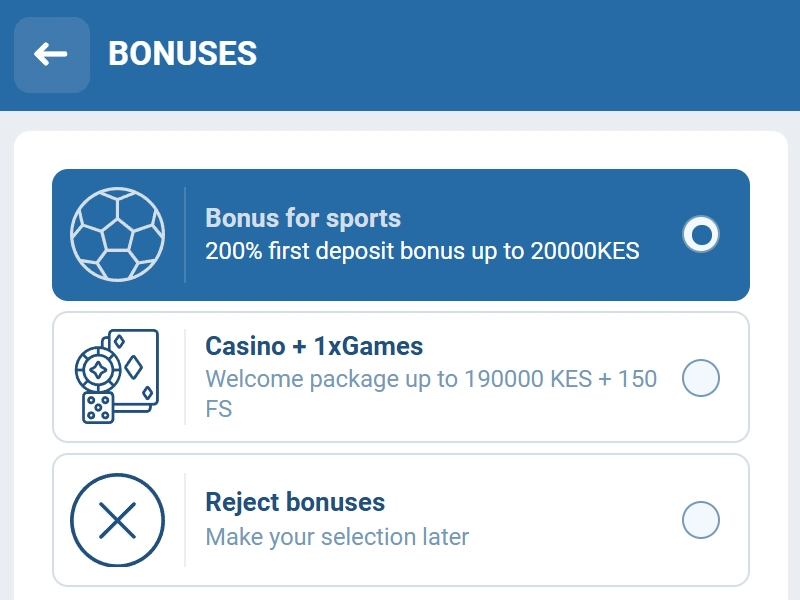Click the BONUSES page title
Viewport: 800px width, 600px height.
point(182,54)
